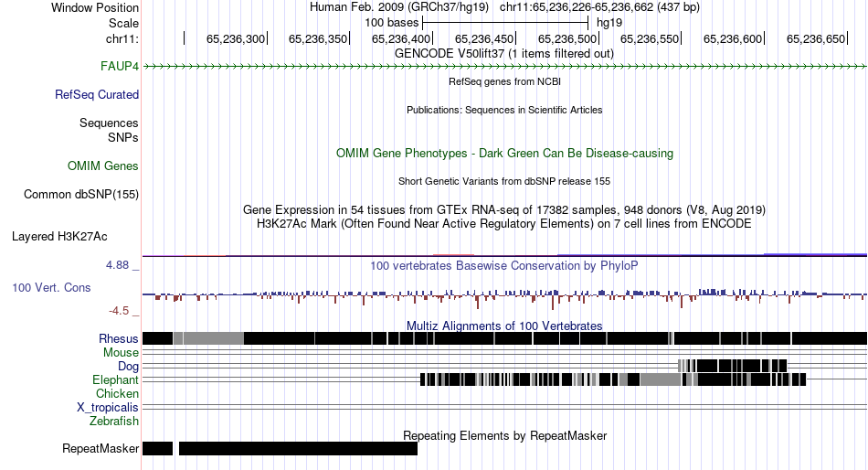Click the -4.5 PhyloP lower value
Screen dimensions: 868x470
(119, 311)
